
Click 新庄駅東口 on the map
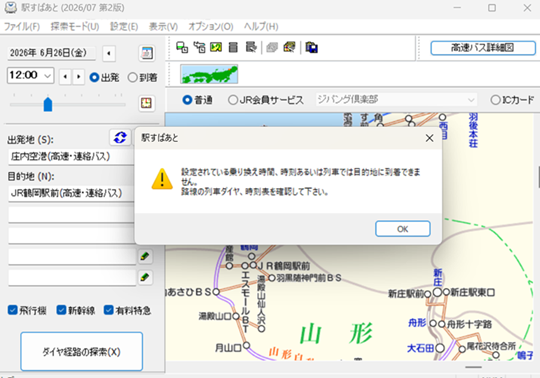446,292
